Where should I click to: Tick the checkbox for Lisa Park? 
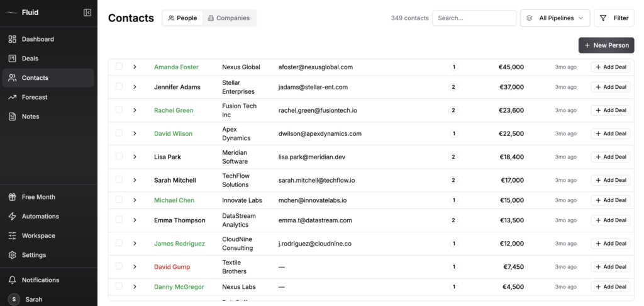[x=119, y=157]
